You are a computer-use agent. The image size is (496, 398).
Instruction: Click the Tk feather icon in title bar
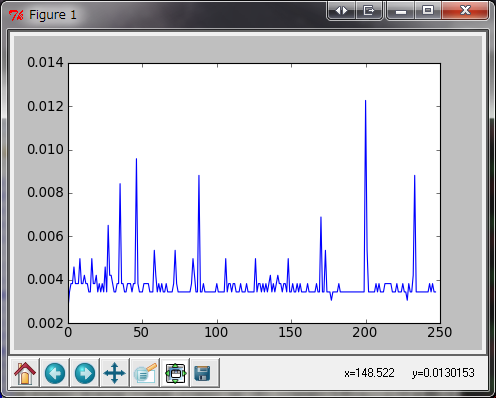pos(16,15)
